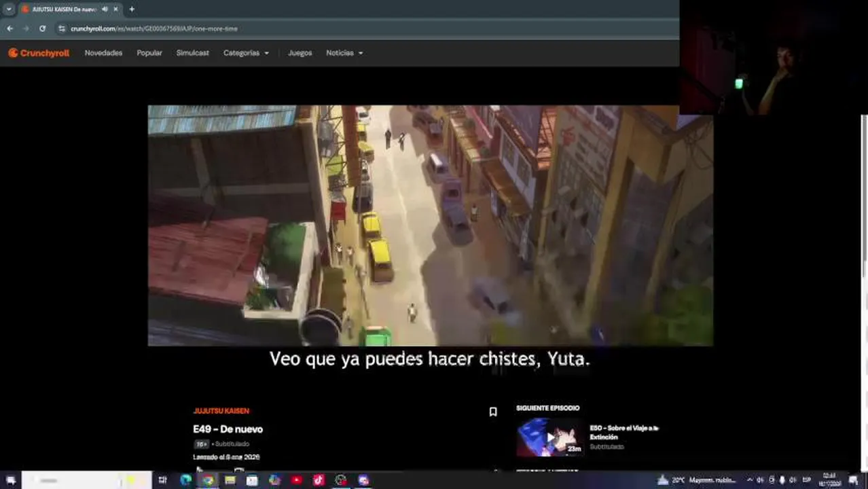Open the TikTok app in taskbar
868x489 pixels.
[319, 480]
